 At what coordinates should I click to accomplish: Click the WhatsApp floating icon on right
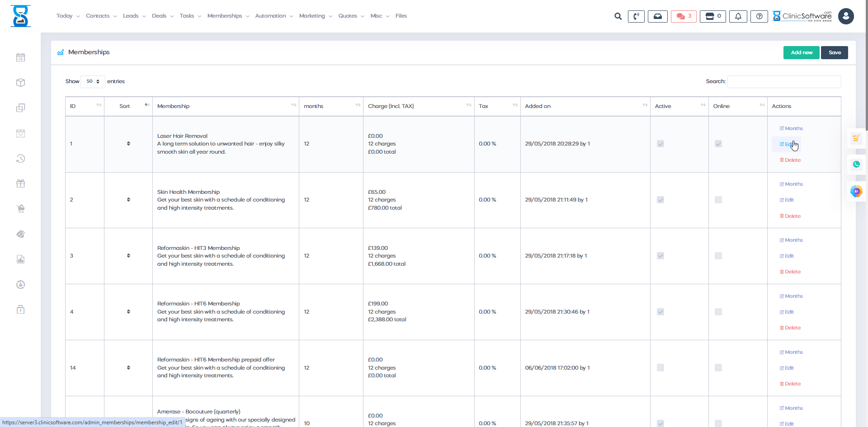[x=856, y=164]
